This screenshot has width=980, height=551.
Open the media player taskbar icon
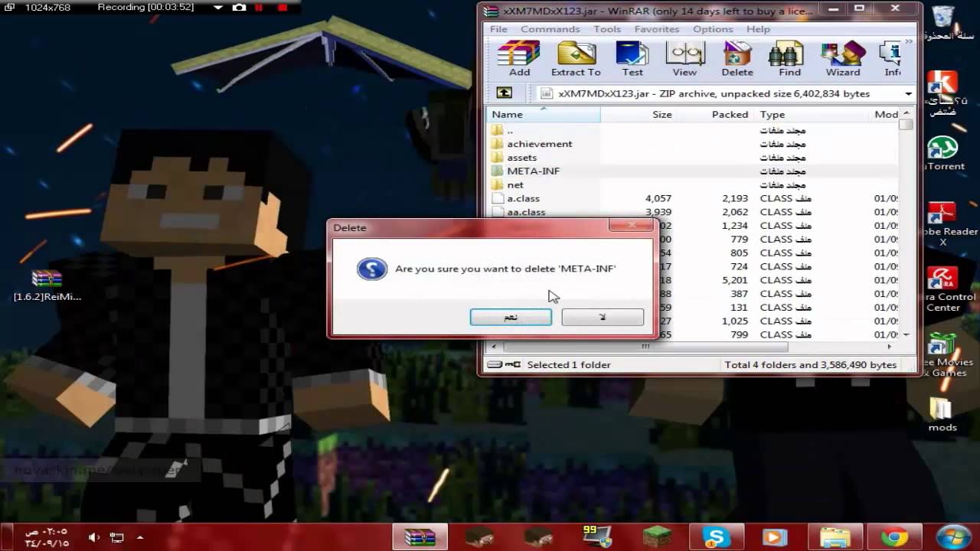point(775,537)
